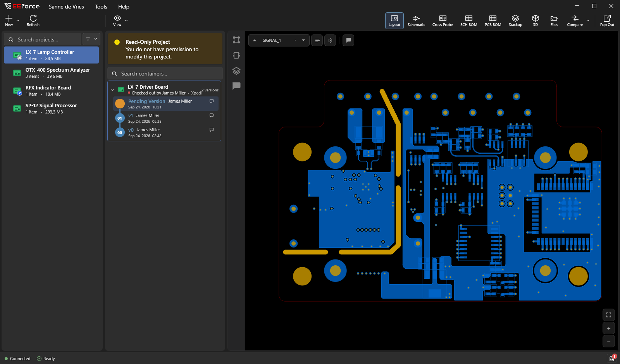Click the New button
Viewport: 620px width, 364px height.
(9, 21)
